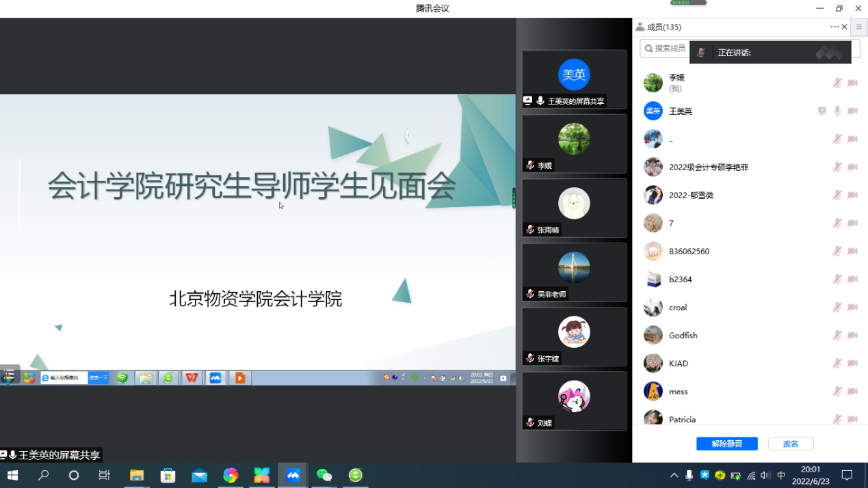Click the taskbar volume speaker icon
This screenshot has height=488, width=868.
(765, 476)
